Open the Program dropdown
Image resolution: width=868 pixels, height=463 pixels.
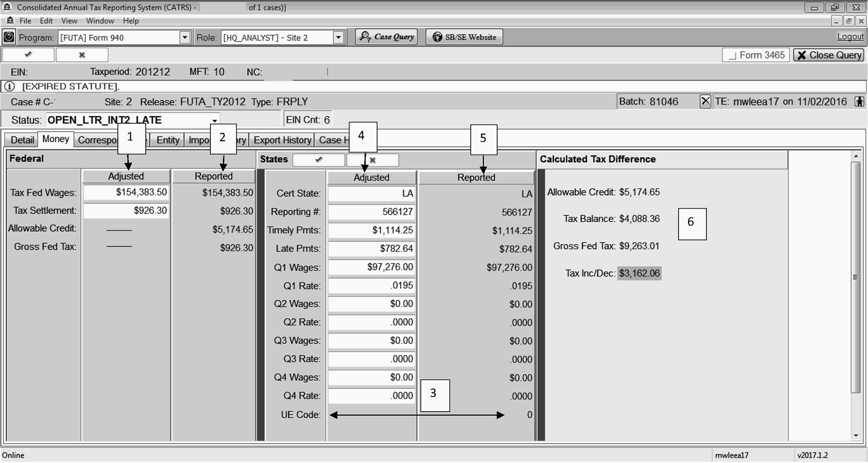185,38
